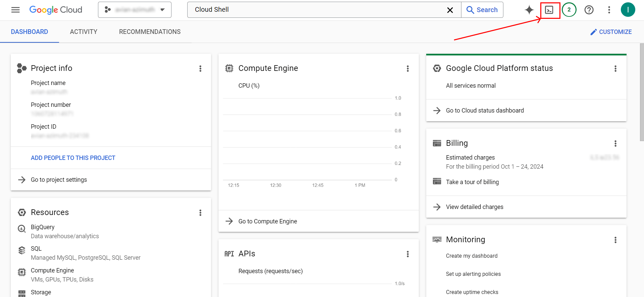Open the help question mark icon

[589, 10]
